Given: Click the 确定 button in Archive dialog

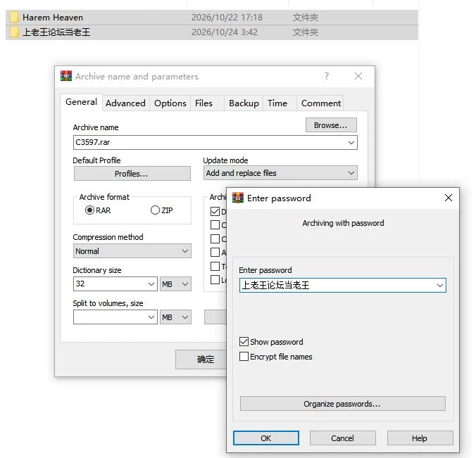Looking at the screenshot, I should click(x=201, y=360).
